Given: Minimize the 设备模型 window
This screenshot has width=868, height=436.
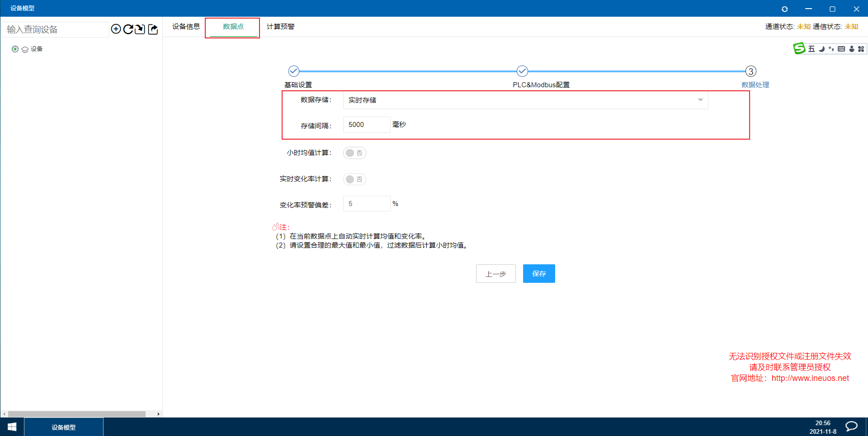Looking at the screenshot, I should 809,9.
